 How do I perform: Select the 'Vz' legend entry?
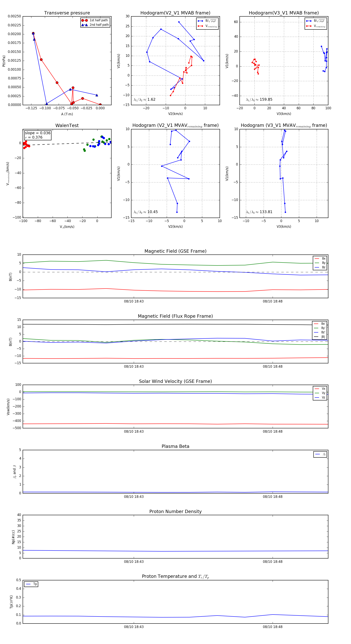click(x=320, y=398)
